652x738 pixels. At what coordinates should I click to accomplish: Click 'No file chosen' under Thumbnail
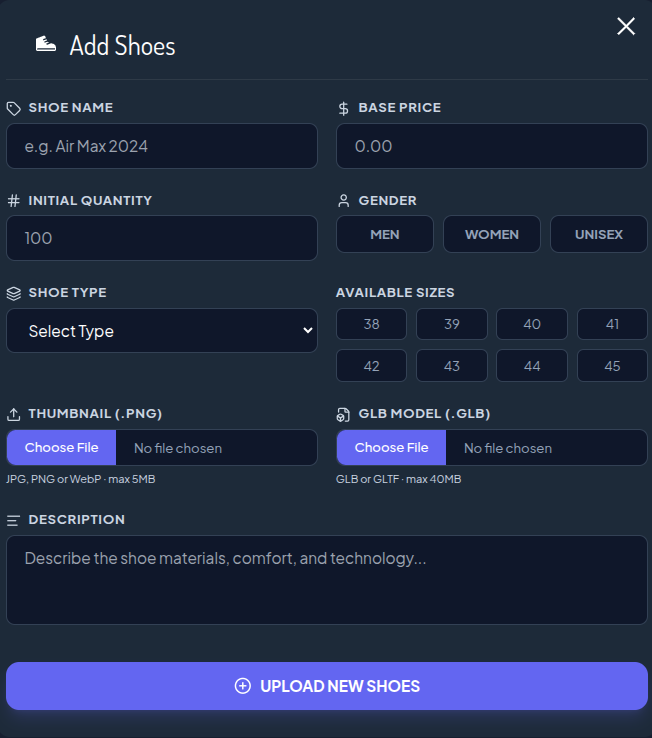point(178,448)
